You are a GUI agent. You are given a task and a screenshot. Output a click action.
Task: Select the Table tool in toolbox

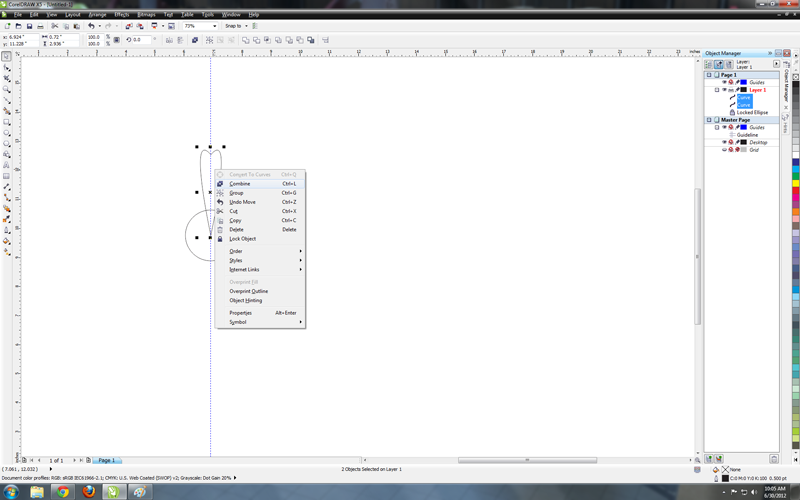[x=7, y=177]
